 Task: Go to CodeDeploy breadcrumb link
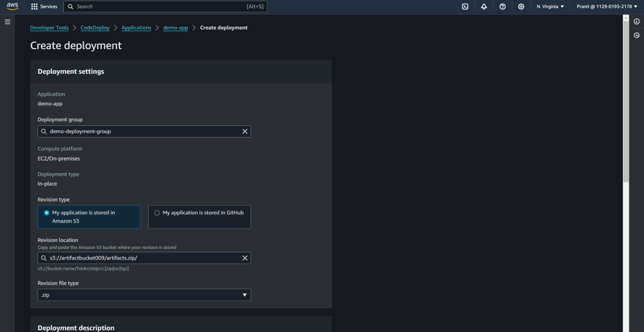point(95,28)
